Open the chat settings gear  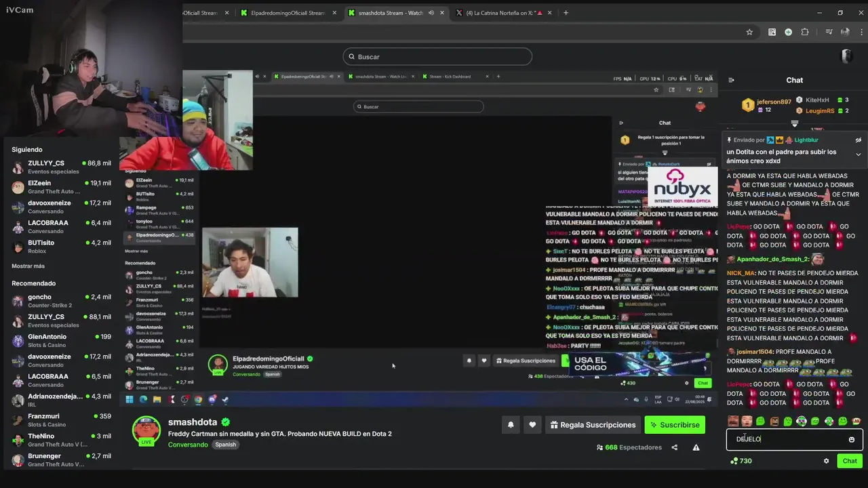coord(826,461)
